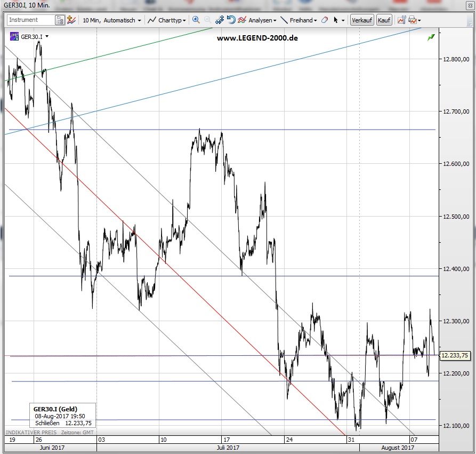Expand the Analysen dropdown menu
Viewport: 476px width, 454px height.
275,21
